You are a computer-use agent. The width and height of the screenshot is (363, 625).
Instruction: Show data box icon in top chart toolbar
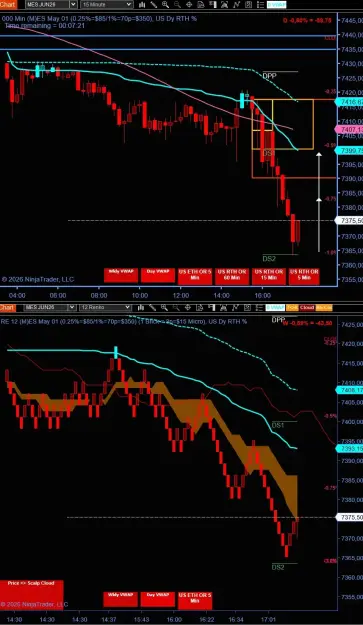coord(201,5)
